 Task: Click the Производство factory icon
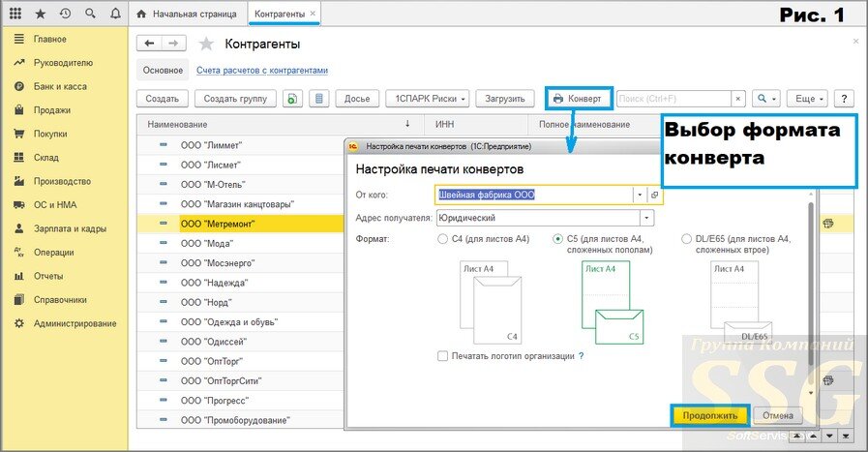coord(19,181)
